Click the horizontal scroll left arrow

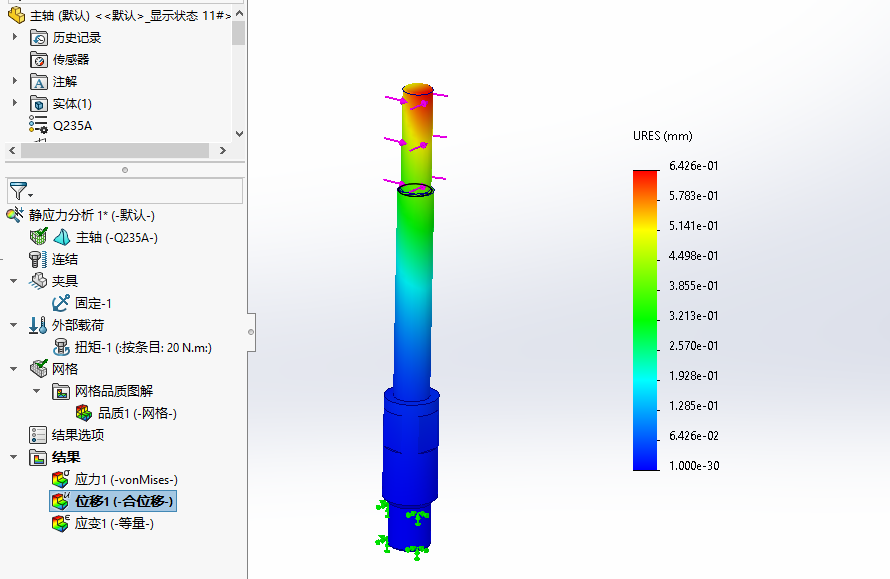point(12,150)
